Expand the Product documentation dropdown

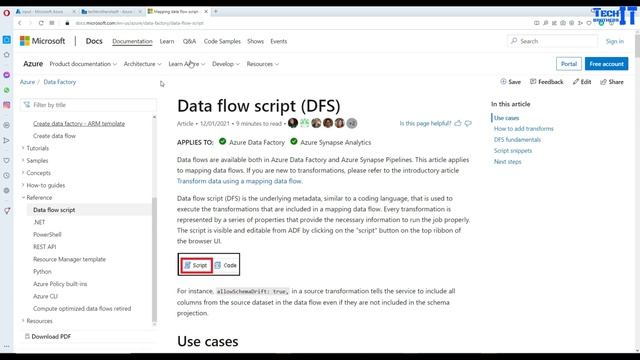pos(83,64)
